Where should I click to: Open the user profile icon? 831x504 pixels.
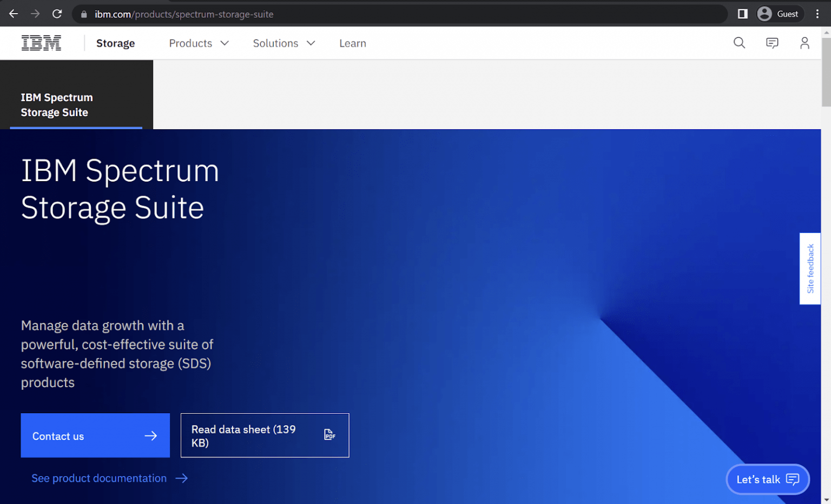(804, 43)
